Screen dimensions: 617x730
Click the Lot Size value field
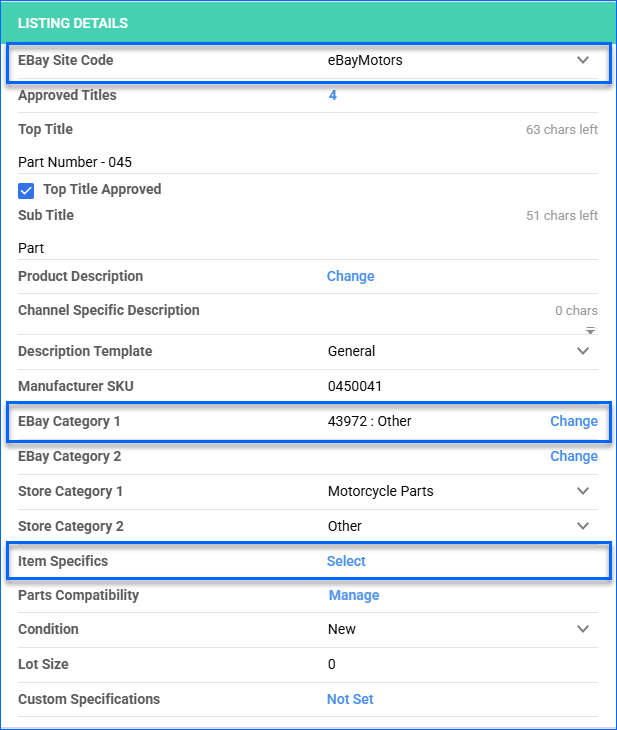[x=400, y=664]
